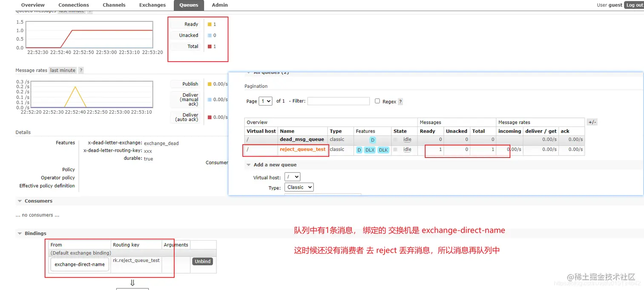Switch to the Admin tab
644x290 pixels.
coord(220,5)
